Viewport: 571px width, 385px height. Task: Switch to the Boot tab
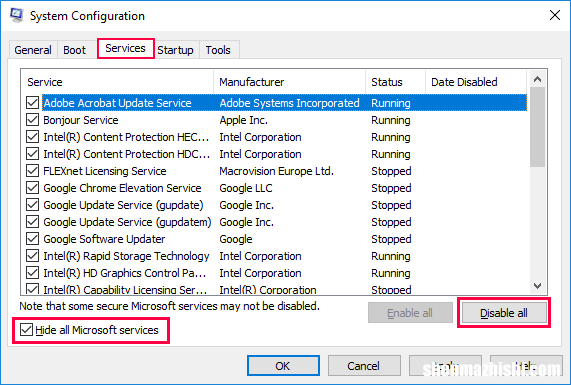pos(74,50)
